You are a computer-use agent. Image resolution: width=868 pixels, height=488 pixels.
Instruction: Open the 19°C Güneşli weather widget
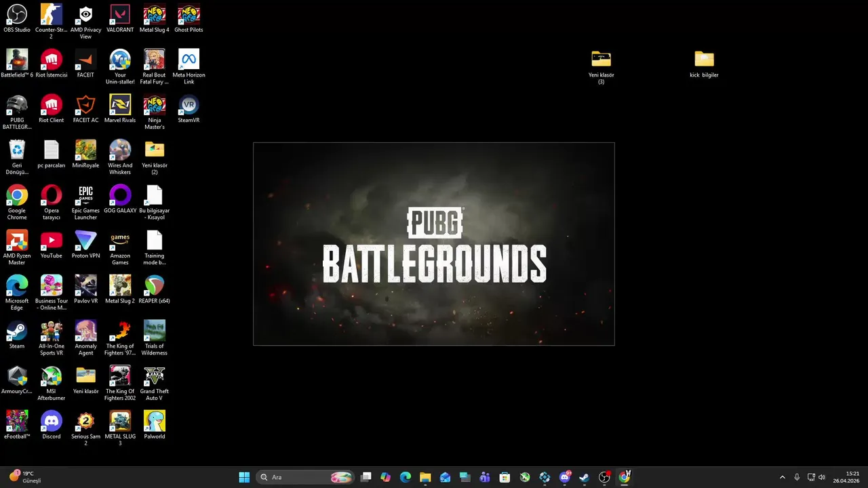point(24,477)
